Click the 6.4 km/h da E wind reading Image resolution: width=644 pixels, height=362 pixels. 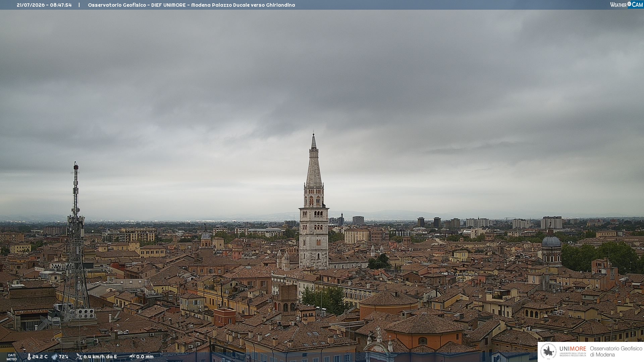[x=100, y=357]
